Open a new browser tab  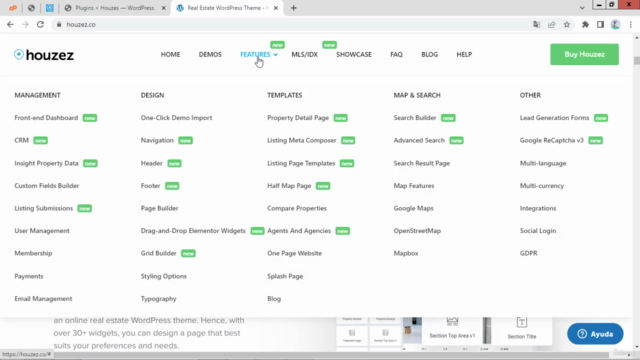(293, 8)
